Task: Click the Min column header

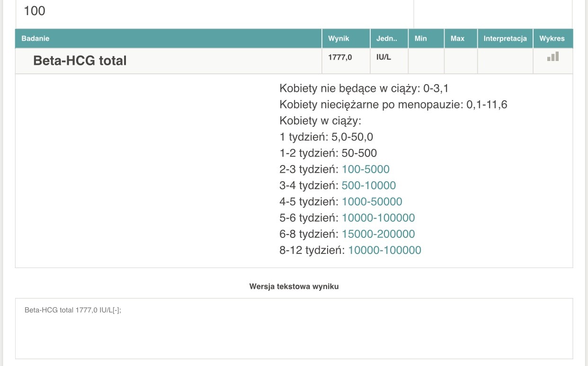Action: point(420,38)
